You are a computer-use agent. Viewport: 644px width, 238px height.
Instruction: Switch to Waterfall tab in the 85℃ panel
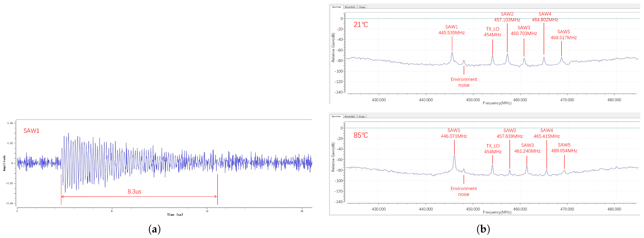click(x=350, y=117)
